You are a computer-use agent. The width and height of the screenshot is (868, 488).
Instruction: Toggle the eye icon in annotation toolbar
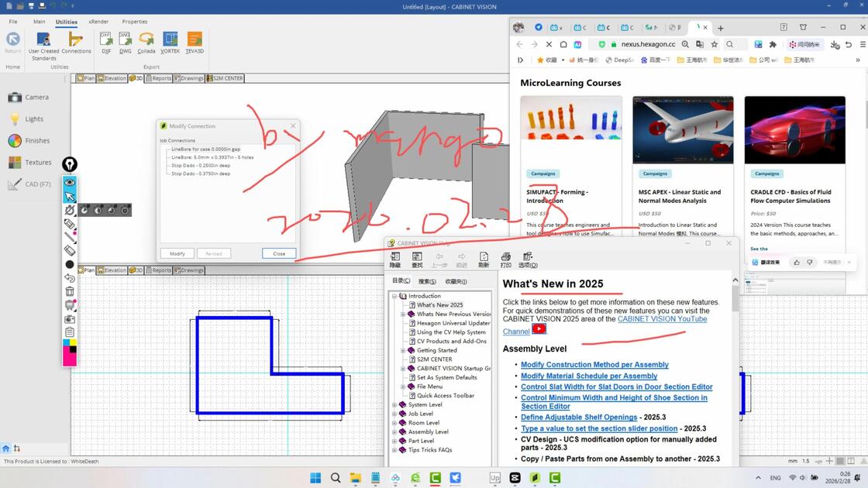(x=70, y=183)
